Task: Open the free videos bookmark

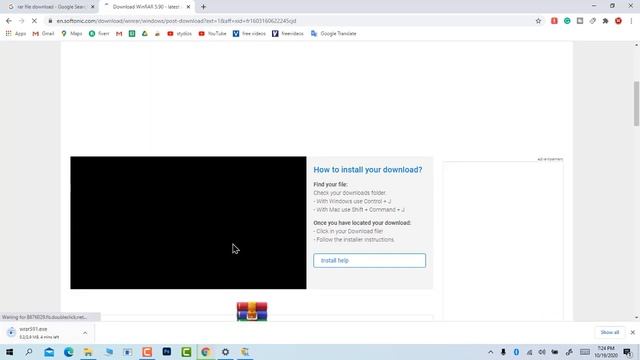Action: [249, 33]
